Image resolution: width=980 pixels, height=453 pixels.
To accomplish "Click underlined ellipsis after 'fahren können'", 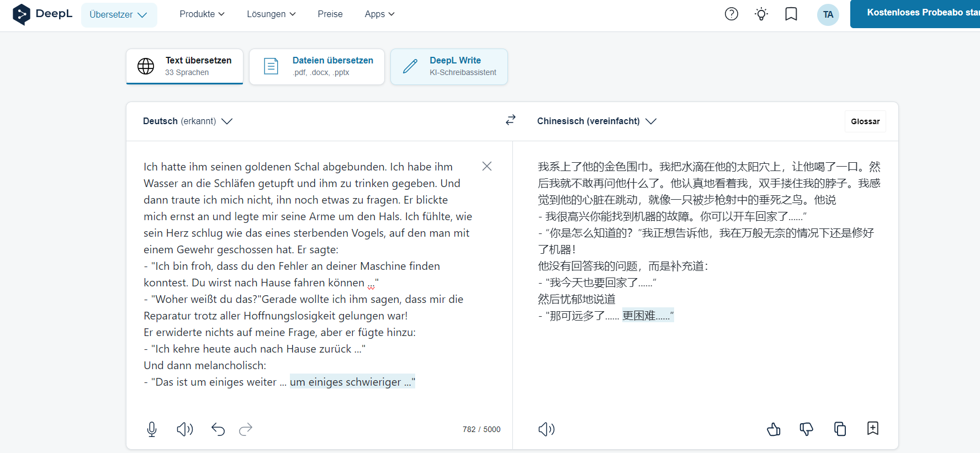I will (x=371, y=284).
